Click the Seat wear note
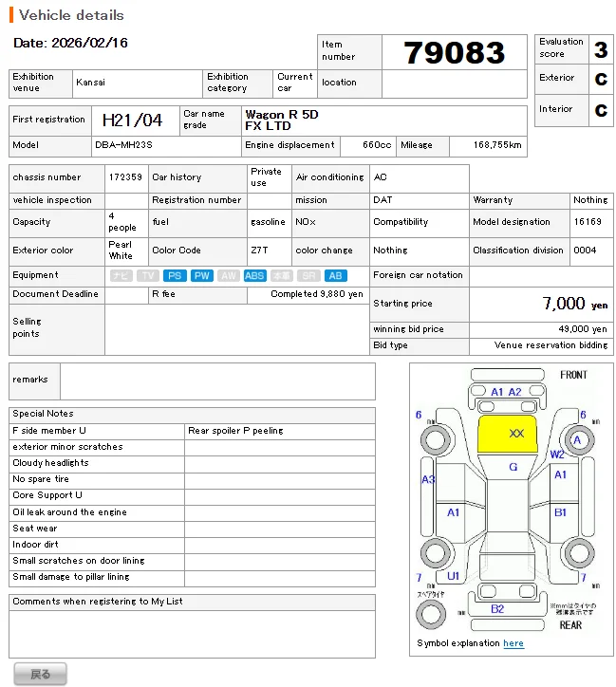 [x=35, y=529]
